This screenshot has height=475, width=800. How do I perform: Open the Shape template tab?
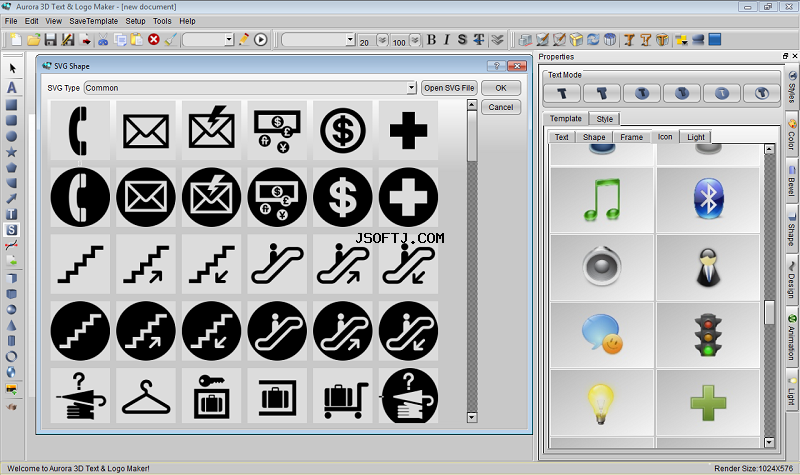coord(594,137)
